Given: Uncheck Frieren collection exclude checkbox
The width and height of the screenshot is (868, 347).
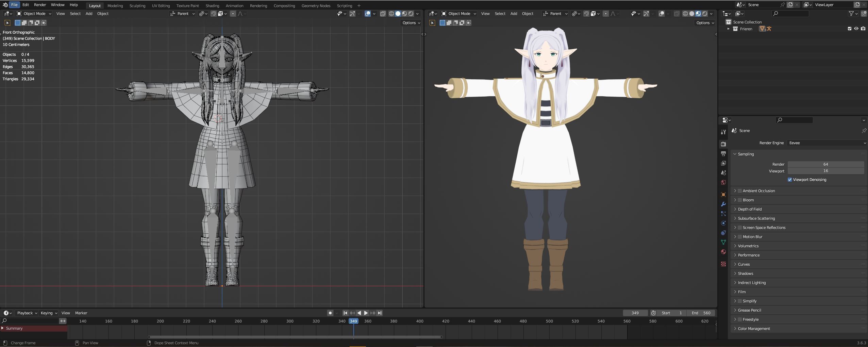Looking at the screenshot, I should [x=849, y=29].
